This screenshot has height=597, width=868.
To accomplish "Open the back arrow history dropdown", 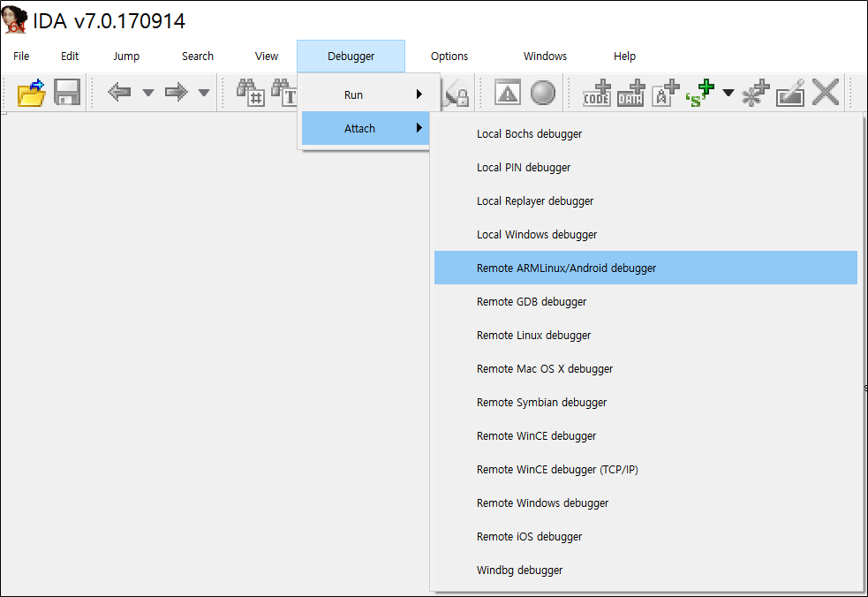I will (x=147, y=93).
